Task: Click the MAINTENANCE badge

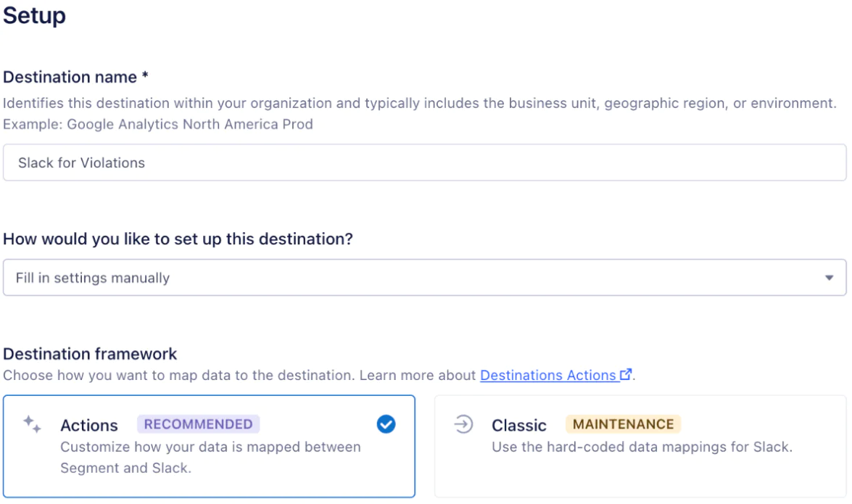Action: (x=623, y=424)
